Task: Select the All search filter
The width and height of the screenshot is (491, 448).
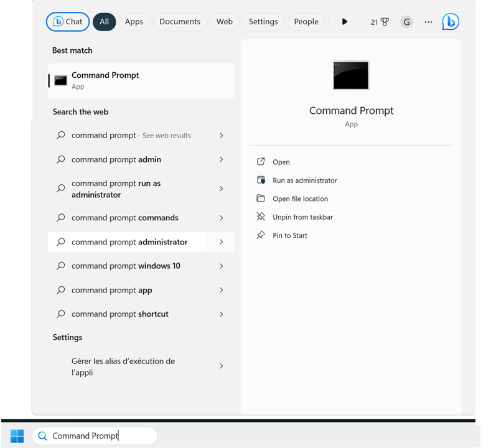Action: pyautogui.click(x=105, y=22)
